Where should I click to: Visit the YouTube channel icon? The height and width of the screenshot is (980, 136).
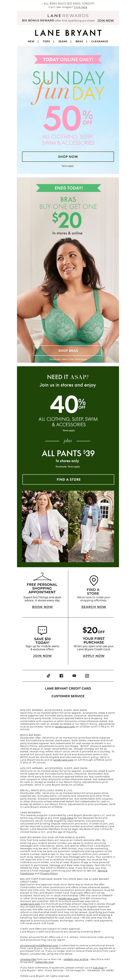[74, 676]
